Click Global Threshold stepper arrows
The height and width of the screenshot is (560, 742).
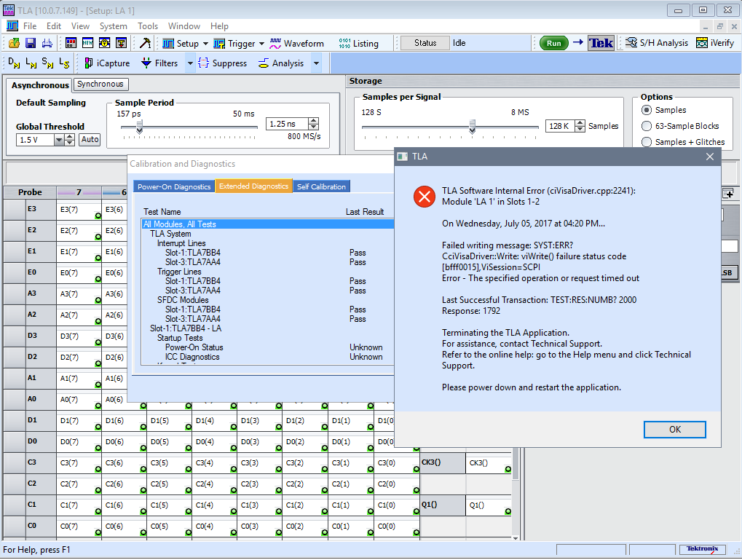(x=70, y=140)
